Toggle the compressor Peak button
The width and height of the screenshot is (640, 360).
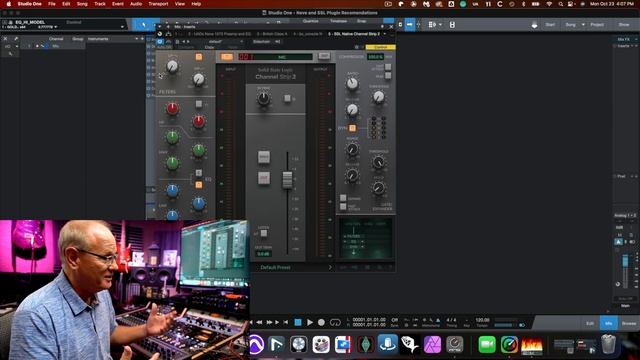[x=388, y=76]
